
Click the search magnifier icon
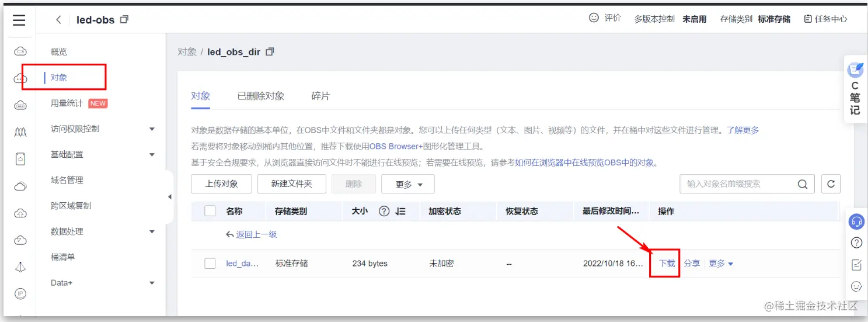[803, 183]
